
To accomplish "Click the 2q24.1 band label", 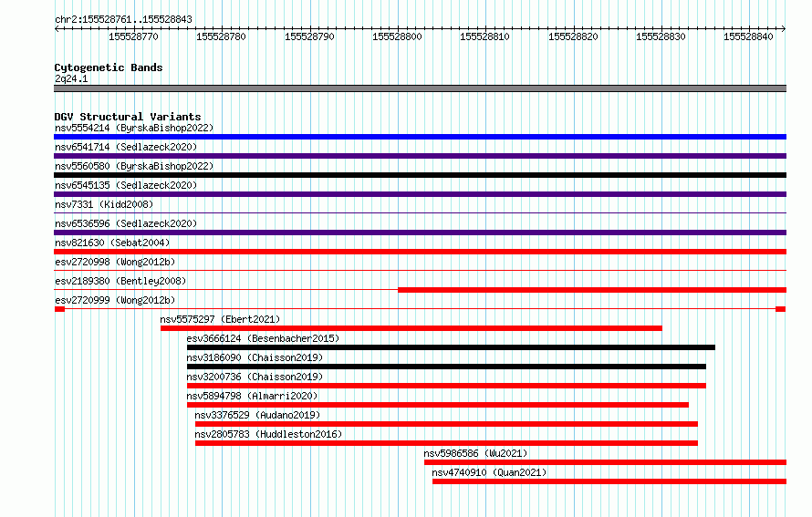I will [71, 78].
